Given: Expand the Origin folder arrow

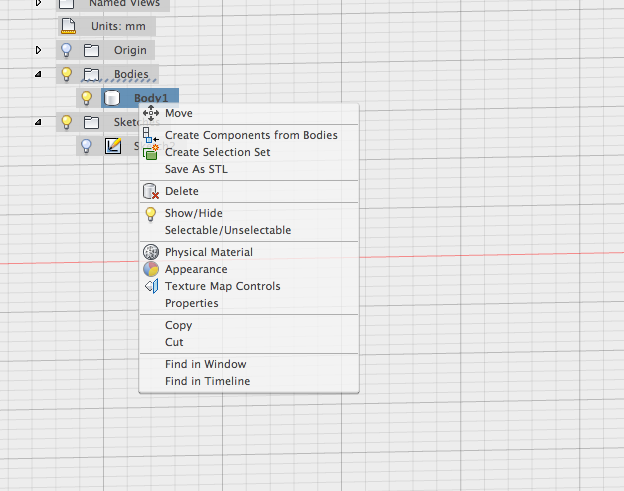Looking at the screenshot, I should [x=38, y=50].
